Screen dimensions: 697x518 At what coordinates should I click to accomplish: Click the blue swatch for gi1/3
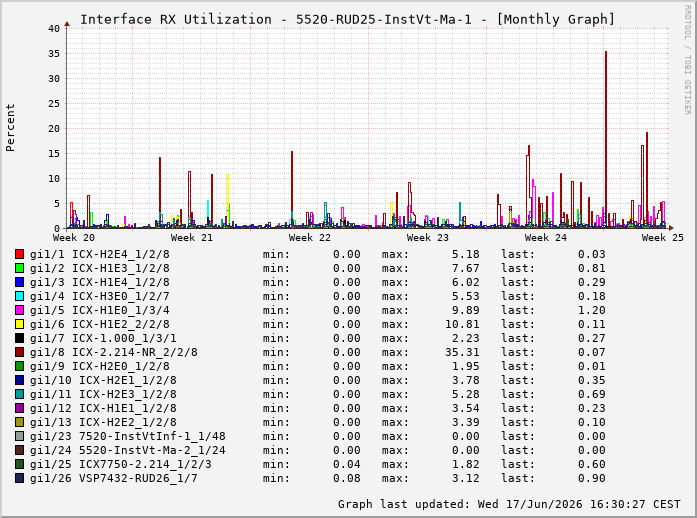pyautogui.click(x=19, y=282)
